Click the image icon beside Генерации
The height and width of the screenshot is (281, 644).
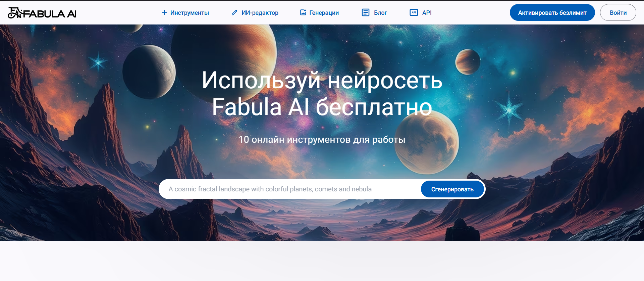[303, 13]
